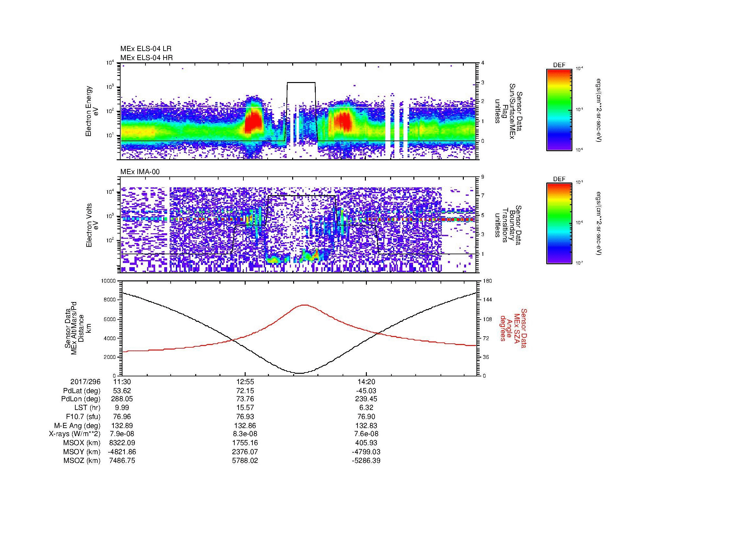Viewport: 756px width, 534px height.
Task: Click MSOY value -4799.03
Action: [366, 452]
